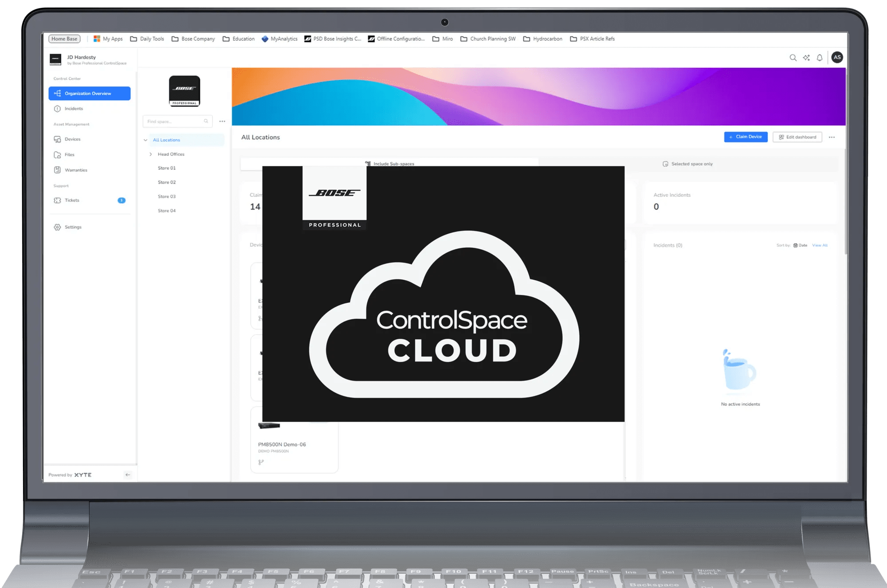Open the Warranties sidebar item

[76, 170]
